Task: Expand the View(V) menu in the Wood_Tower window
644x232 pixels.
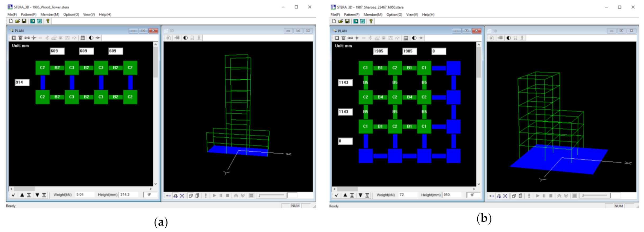Action: [89, 15]
